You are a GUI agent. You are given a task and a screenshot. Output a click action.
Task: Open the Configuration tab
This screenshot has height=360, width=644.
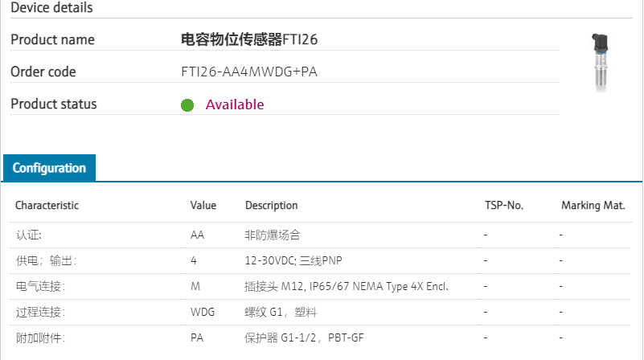click(49, 169)
